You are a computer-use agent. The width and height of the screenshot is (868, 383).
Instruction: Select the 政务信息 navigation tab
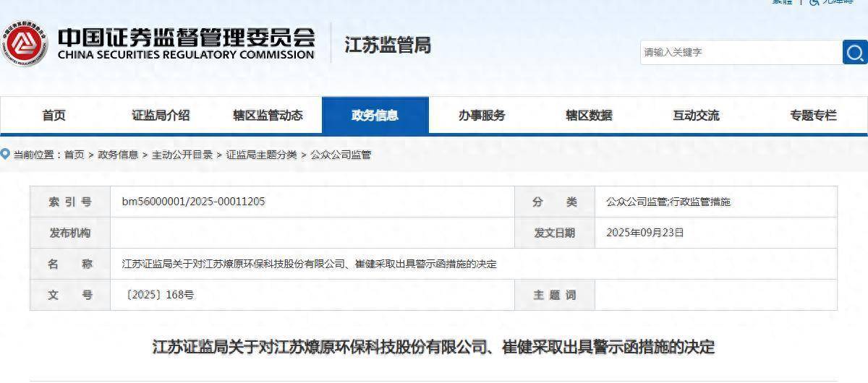[375, 115]
